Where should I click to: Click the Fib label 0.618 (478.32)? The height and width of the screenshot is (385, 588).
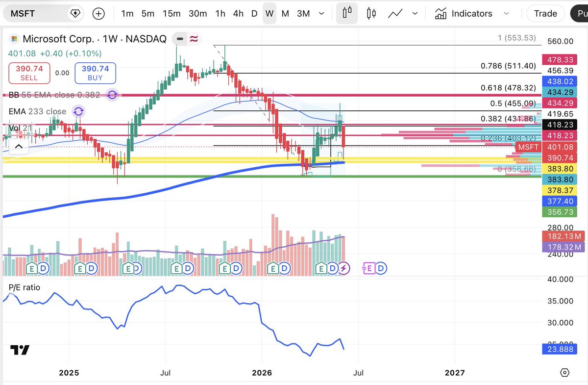[508, 88]
